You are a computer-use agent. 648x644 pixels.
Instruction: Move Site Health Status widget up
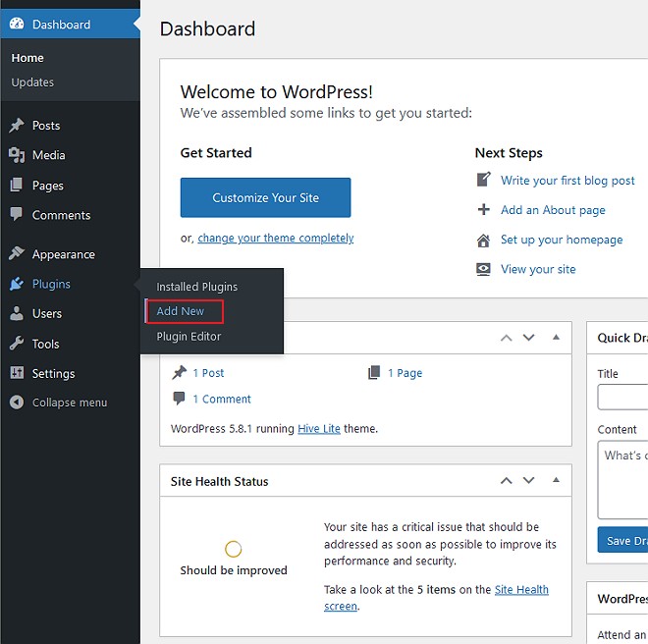[507, 480]
